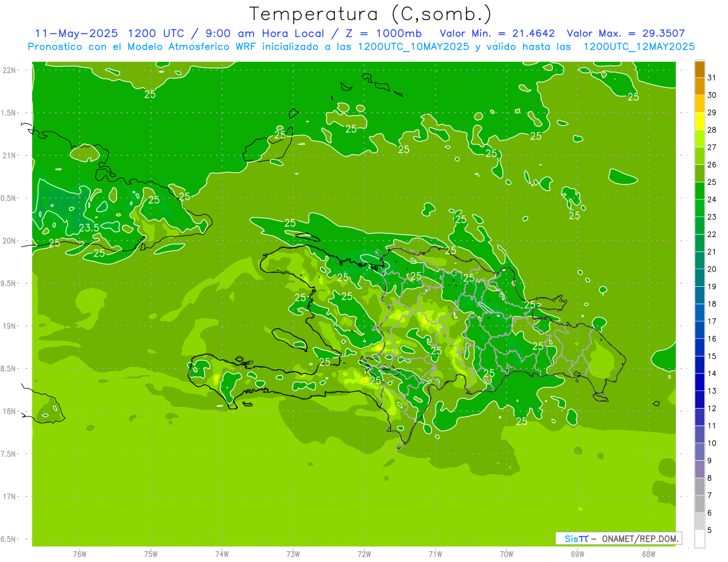
Task: Pick the purple swatch between 9 and 10
Action: [699, 452]
